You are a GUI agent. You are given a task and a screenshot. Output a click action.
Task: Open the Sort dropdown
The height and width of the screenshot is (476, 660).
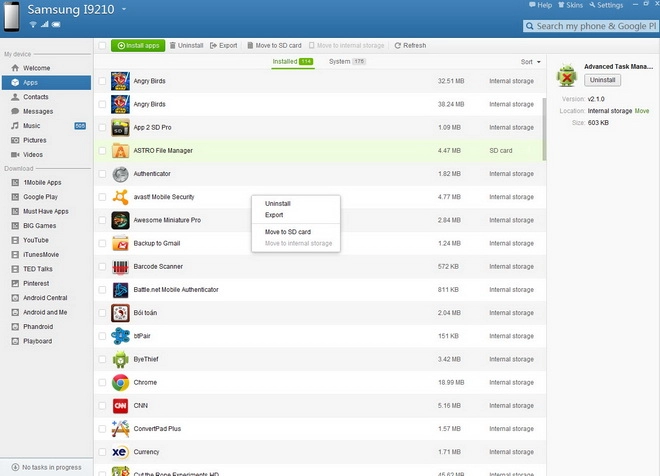coord(530,62)
